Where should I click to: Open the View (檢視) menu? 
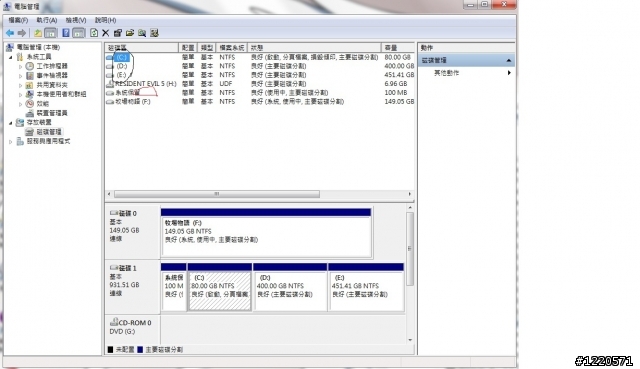click(x=76, y=20)
